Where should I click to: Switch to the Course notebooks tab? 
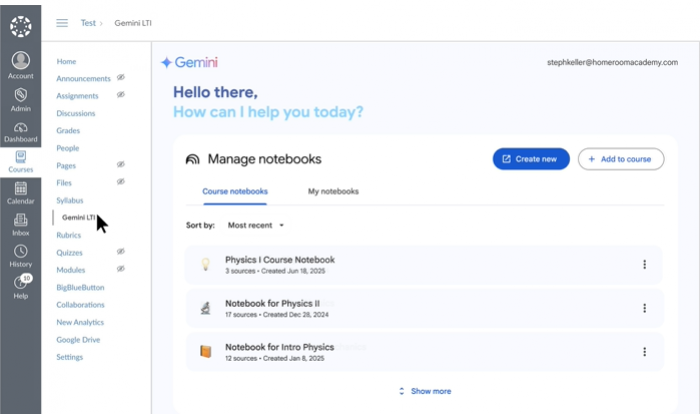coord(235,192)
